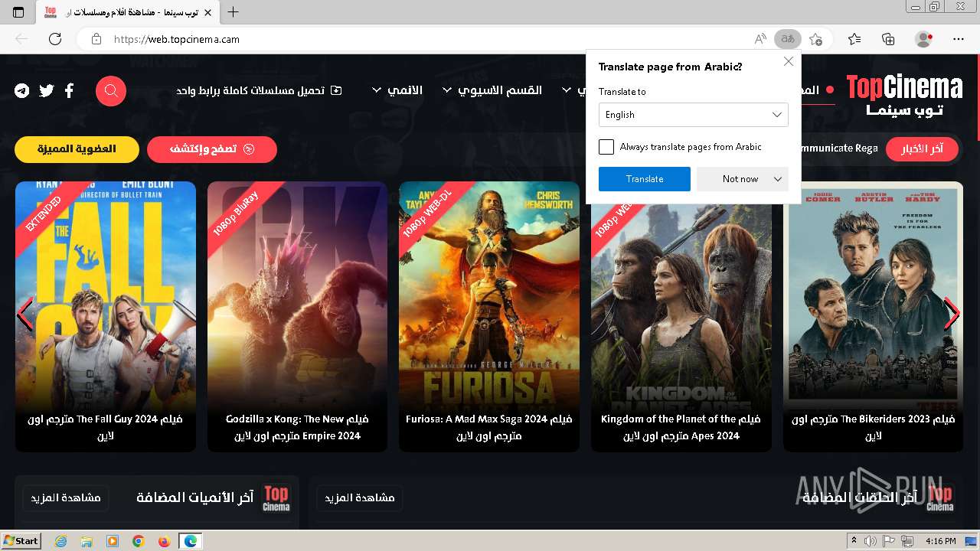Image resolution: width=980 pixels, height=551 pixels.
Task: Open Chrome from taskbar
Action: [x=138, y=541]
